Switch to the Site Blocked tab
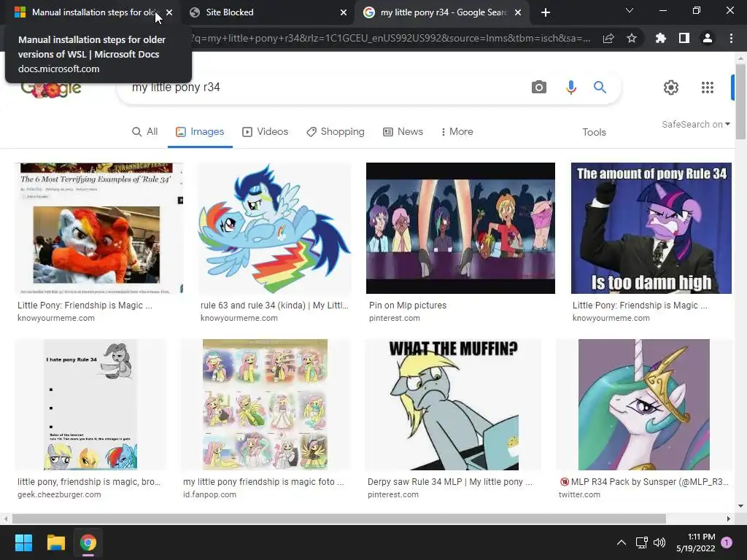The image size is (747, 560). click(x=267, y=12)
